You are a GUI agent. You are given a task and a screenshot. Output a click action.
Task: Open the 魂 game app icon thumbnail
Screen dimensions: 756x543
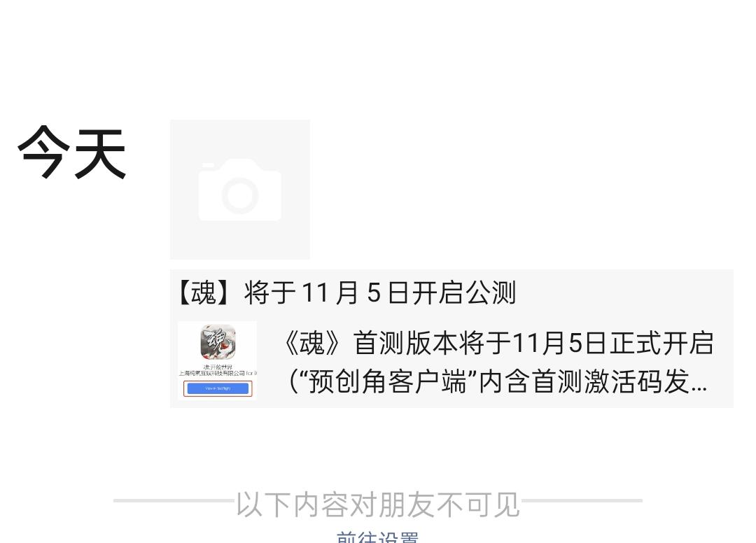(218, 342)
